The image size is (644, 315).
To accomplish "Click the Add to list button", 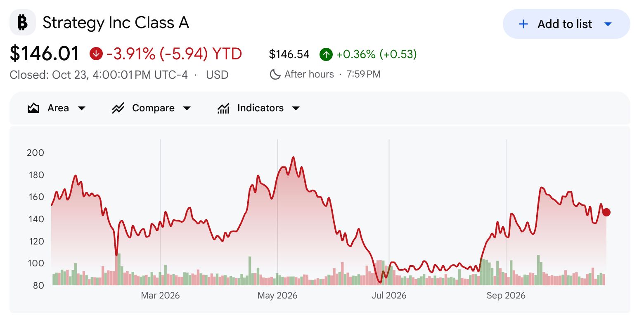I will (566, 24).
